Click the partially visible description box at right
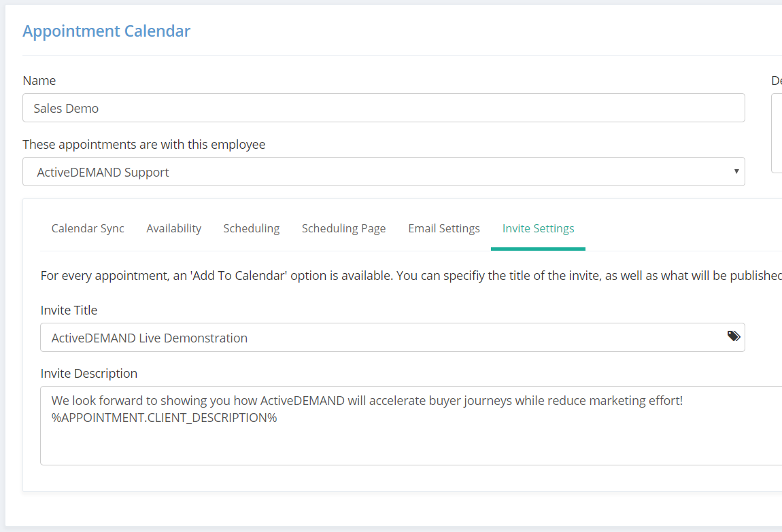Viewport: 782px width, 532px height. click(x=777, y=133)
